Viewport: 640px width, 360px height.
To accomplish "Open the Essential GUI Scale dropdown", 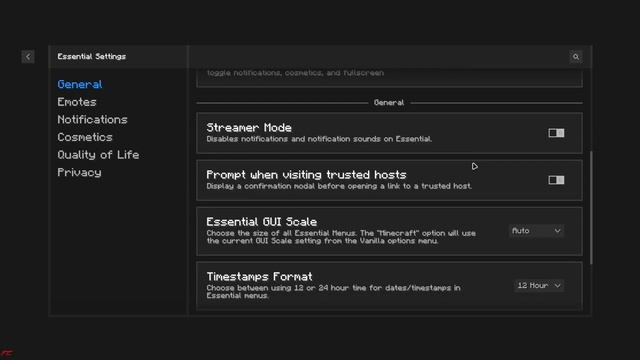I will (536, 231).
